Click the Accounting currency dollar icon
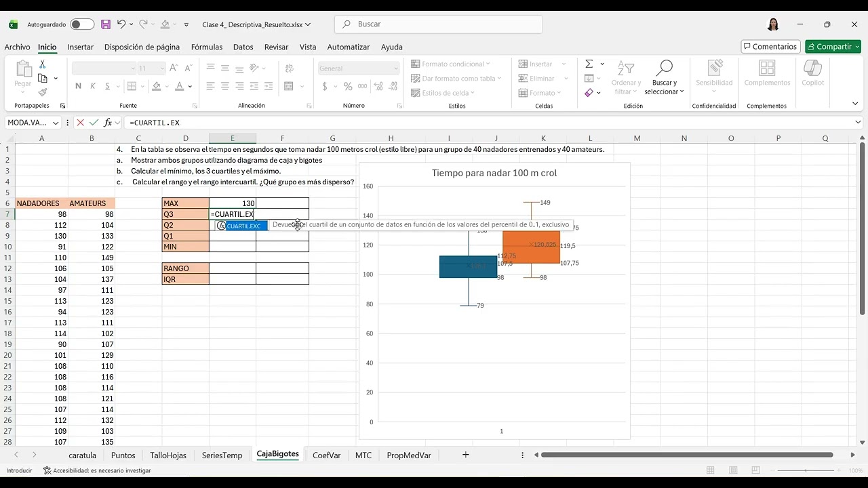 pyautogui.click(x=325, y=86)
